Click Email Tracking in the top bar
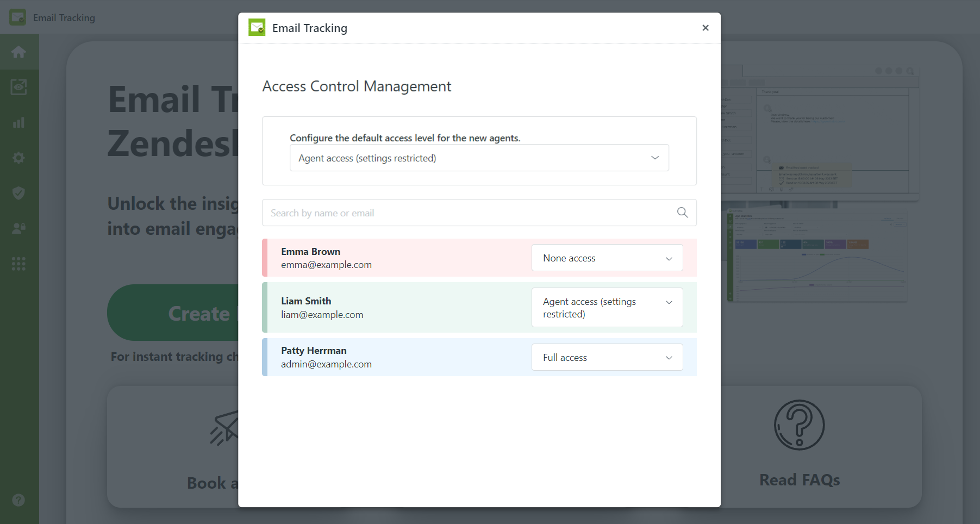980x524 pixels. click(x=64, y=17)
